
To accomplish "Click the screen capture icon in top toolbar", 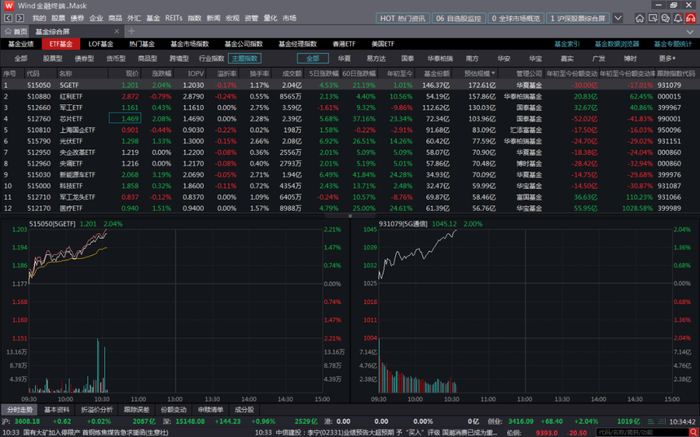I will (x=653, y=18).
